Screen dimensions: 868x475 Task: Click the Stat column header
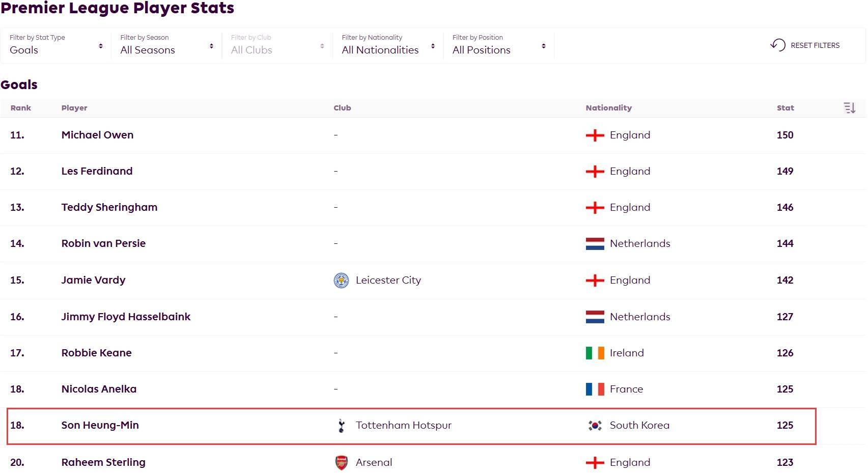[785, 108]
